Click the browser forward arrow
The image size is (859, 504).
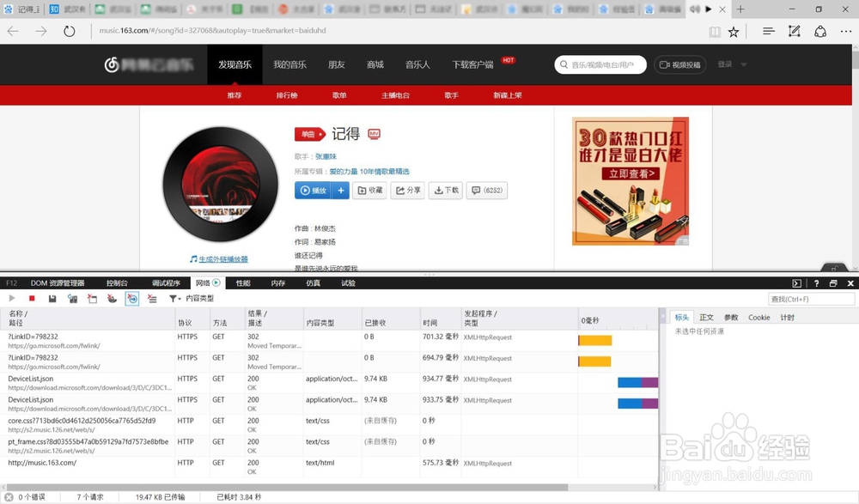41,31
